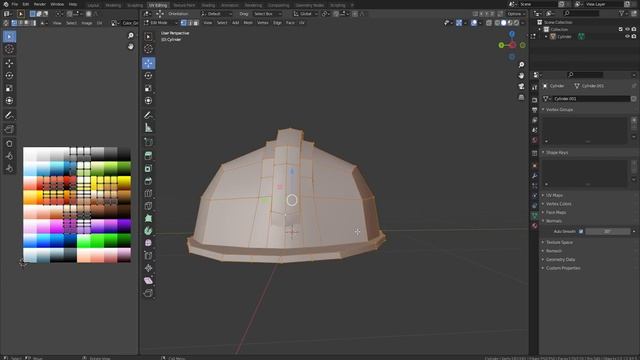Viewport: 640px width, 360px height.
Task: Expand the Geometry Data panel
Action: click(560, 260)
